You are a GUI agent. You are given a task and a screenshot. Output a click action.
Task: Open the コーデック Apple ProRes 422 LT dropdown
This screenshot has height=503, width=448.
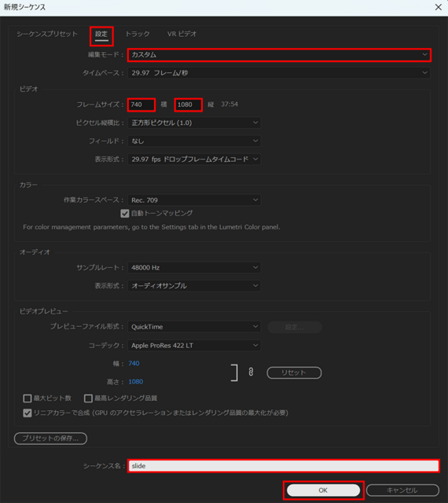tap(194, 346)
